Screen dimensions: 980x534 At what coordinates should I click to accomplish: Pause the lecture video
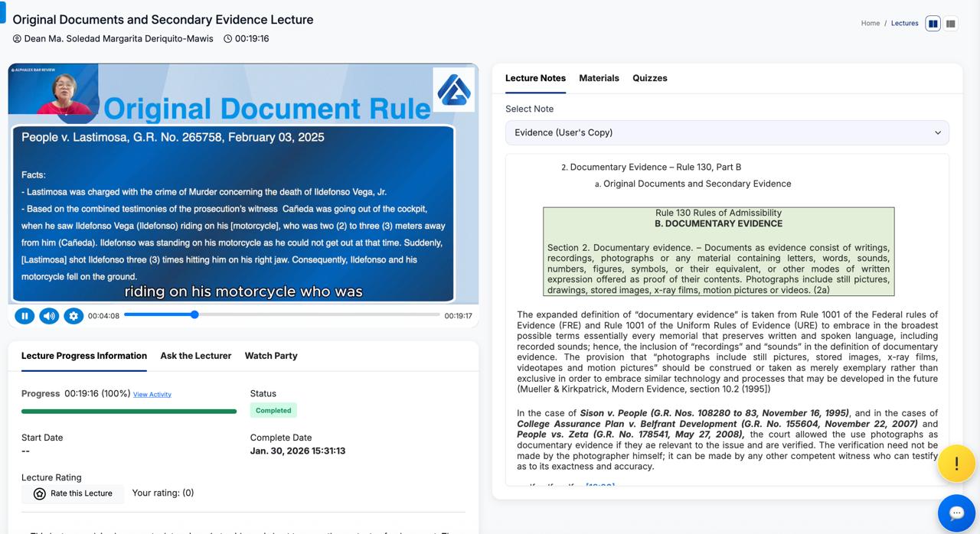pos(24,315)
